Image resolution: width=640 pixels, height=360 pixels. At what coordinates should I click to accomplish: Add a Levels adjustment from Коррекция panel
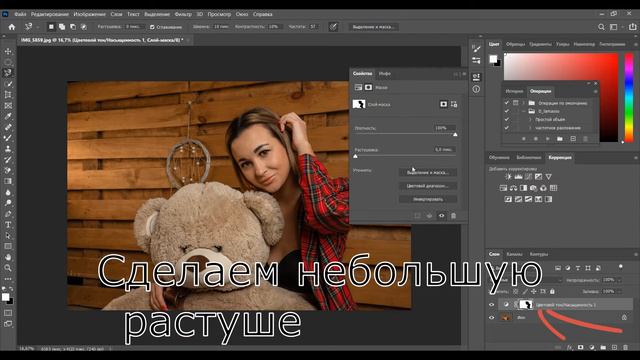(518, 177)
